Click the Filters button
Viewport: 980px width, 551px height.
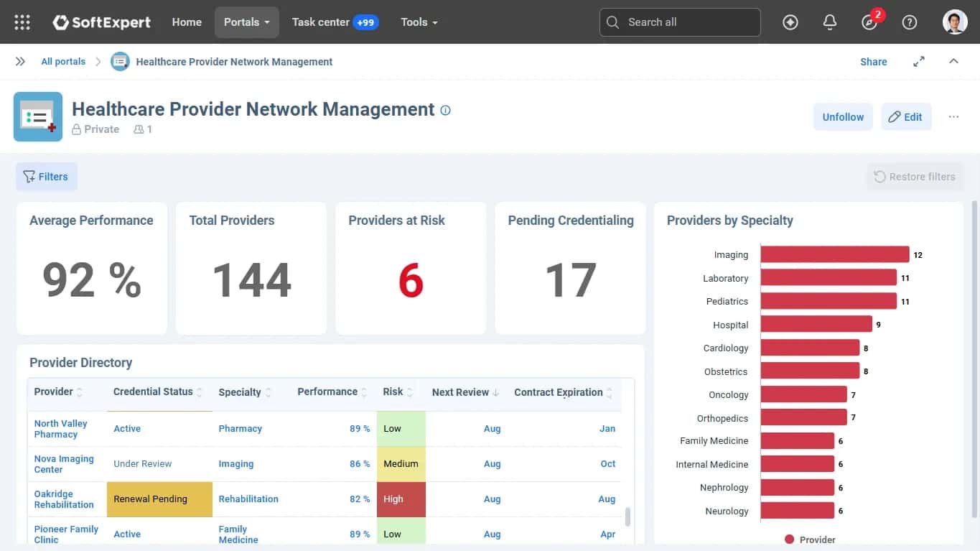[x=47, y=177]
